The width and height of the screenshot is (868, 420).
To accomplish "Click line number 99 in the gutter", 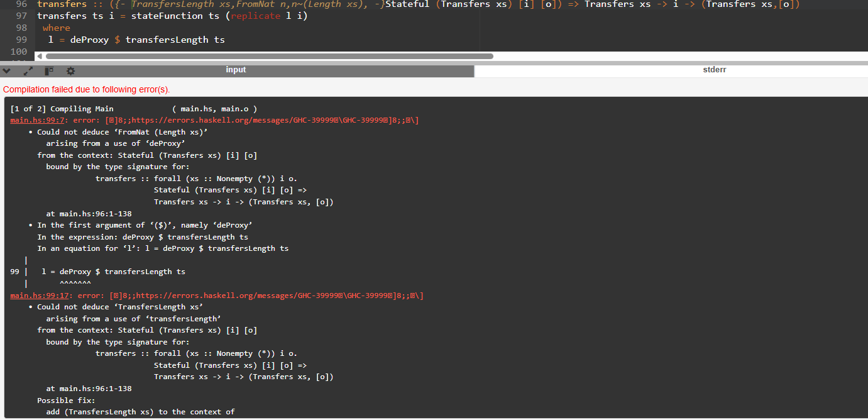I will pos(21,40).
